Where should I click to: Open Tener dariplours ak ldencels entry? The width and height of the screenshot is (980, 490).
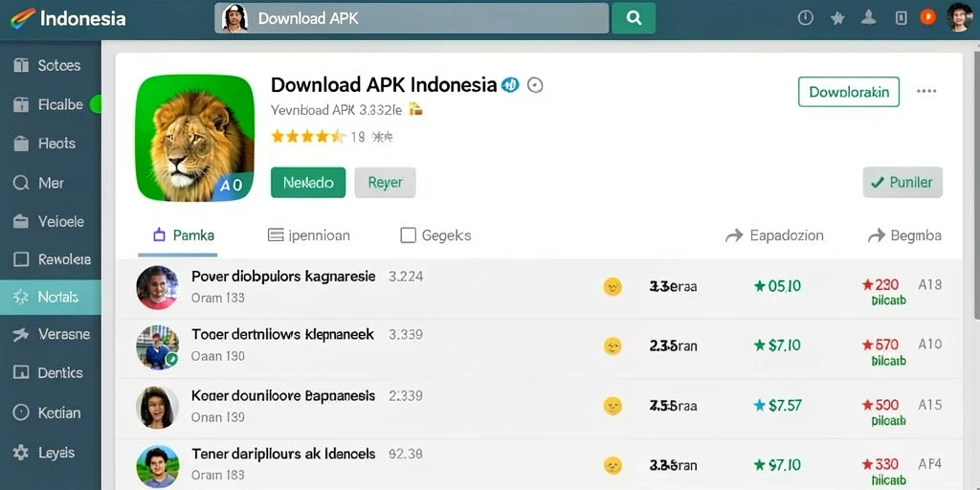283,454
